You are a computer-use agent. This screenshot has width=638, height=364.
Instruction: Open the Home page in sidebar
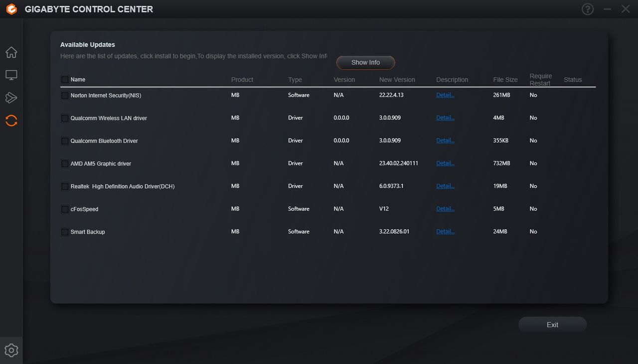pos(11,52)
